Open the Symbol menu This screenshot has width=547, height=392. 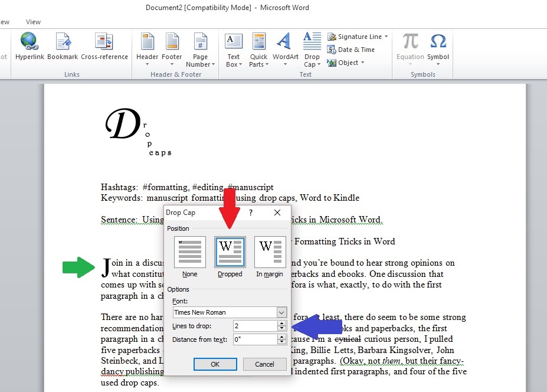(438, 49)
